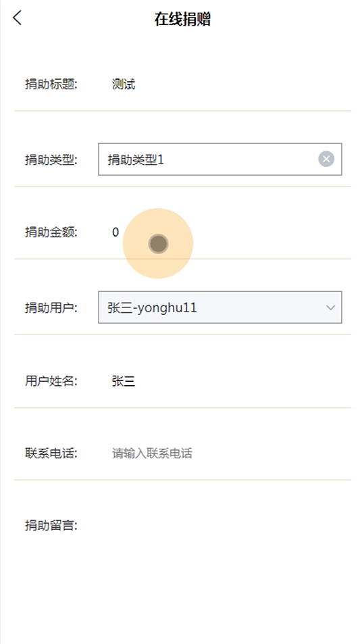Click the 捐助金额 label

pyautogui.click(x=51, y=232)
